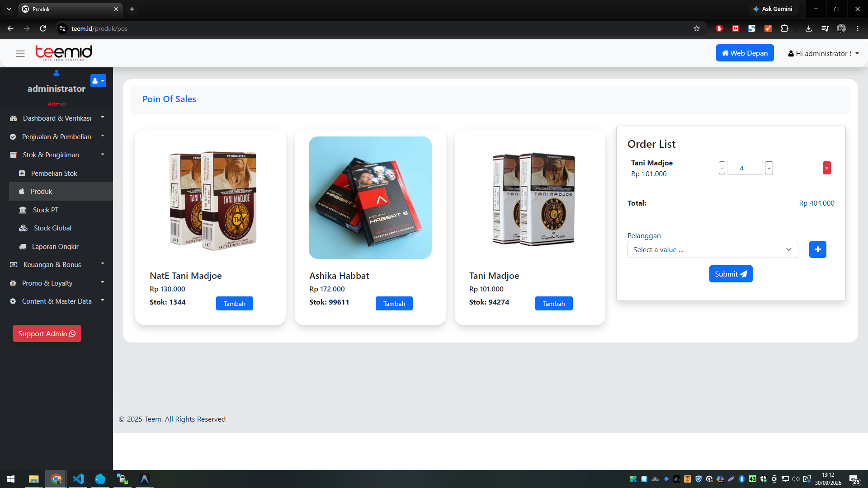Bookmark this page with star icon

[x=696, y=28]
